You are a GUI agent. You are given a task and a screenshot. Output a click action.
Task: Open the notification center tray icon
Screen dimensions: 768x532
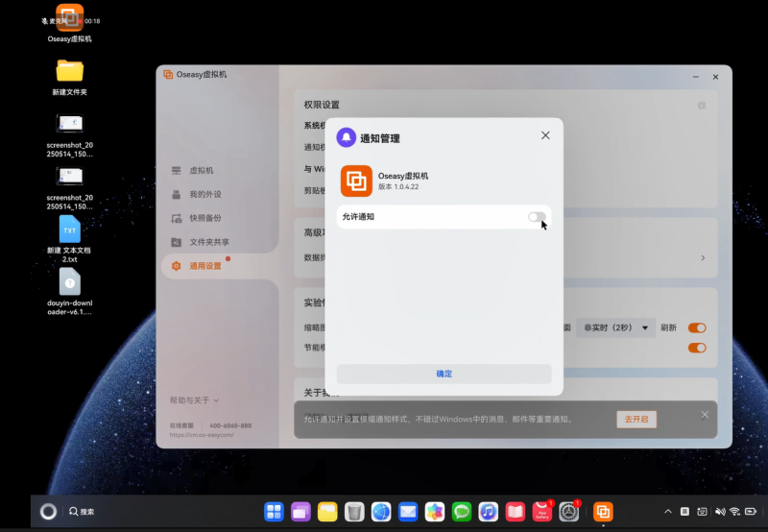coord(702,512)
